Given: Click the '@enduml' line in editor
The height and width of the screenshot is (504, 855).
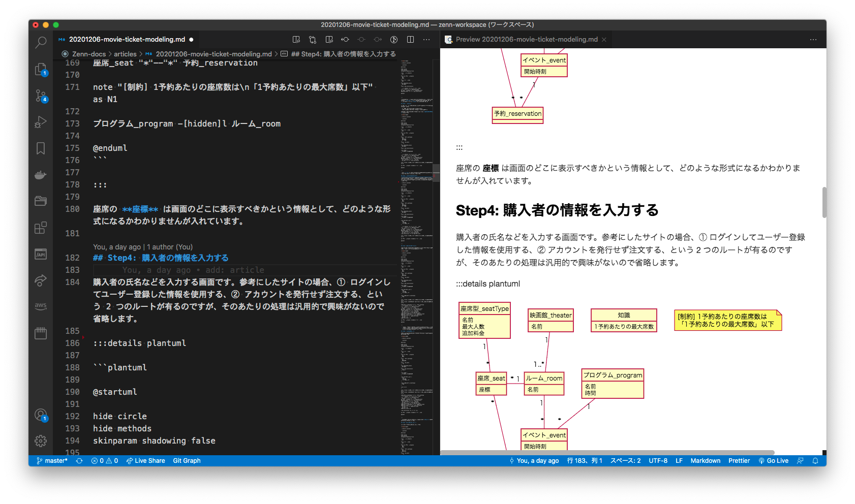Looking at the screenshot, I should pos(110,148).
